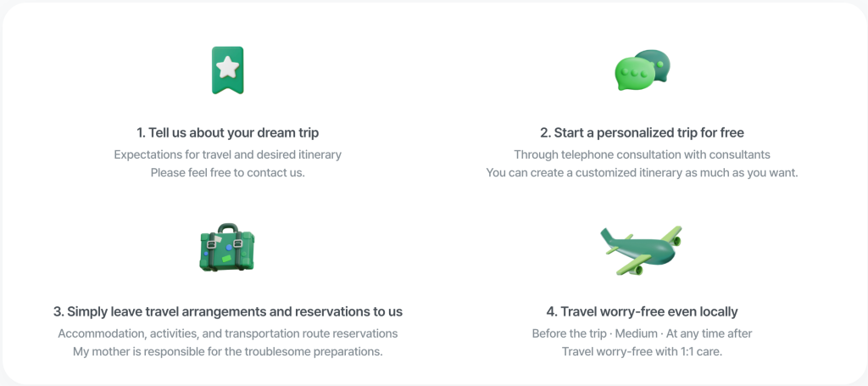This screenshot has width=868, height=386.
Task: Click "Accommodation, activities, and transportation" description line
Action: pyautogui.click(x=228, y=333)
